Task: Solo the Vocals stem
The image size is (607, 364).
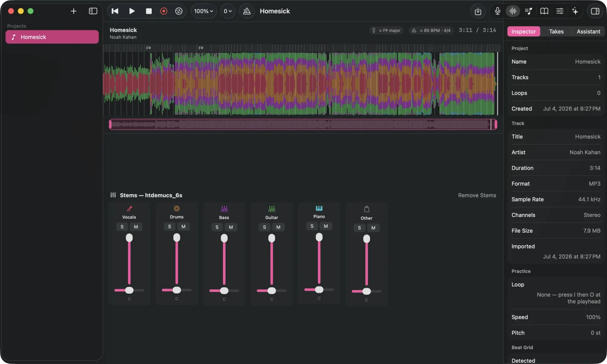Action: click(x=122, y=227)
